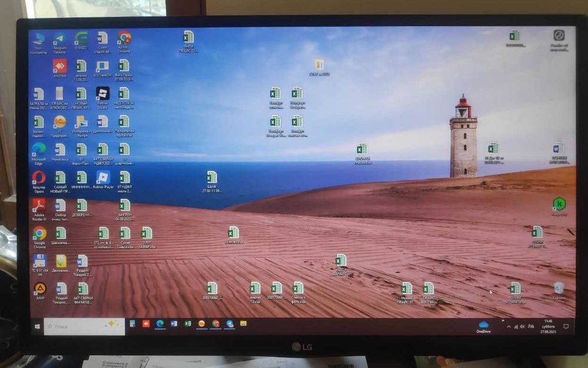Launch the AIMP player shortcut

tap(40, 291)
